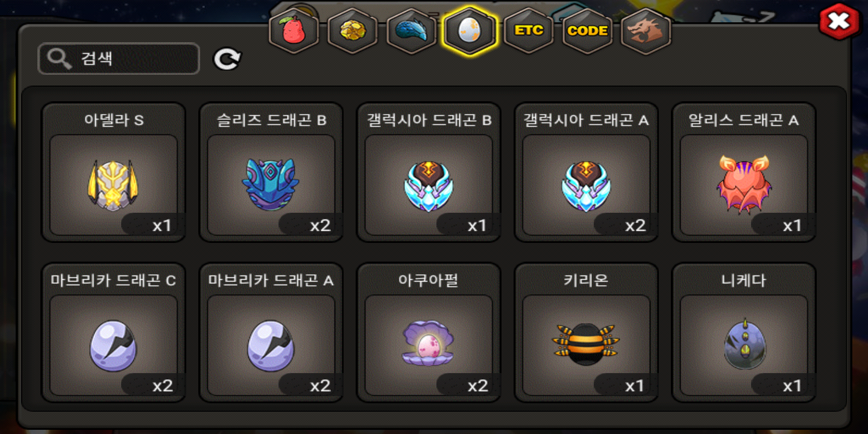Open the ETC items tab
This screenshot has height=434, width=868.
point(529,31)
